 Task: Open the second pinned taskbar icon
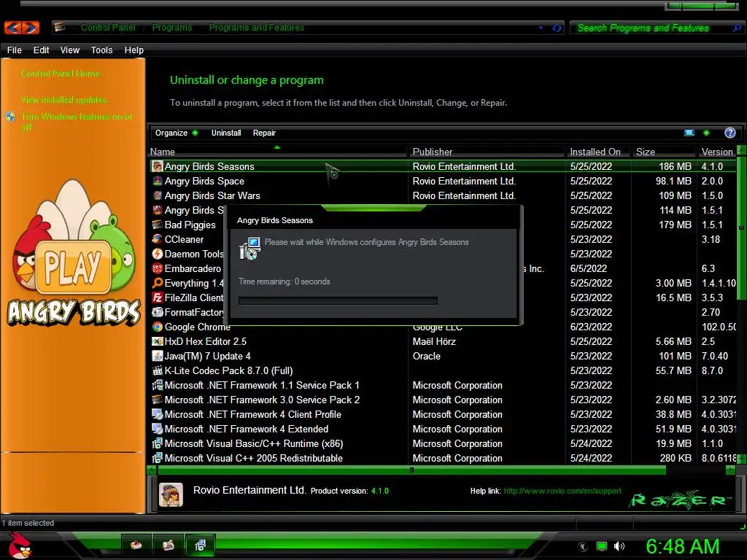click(x=169, y=545)
